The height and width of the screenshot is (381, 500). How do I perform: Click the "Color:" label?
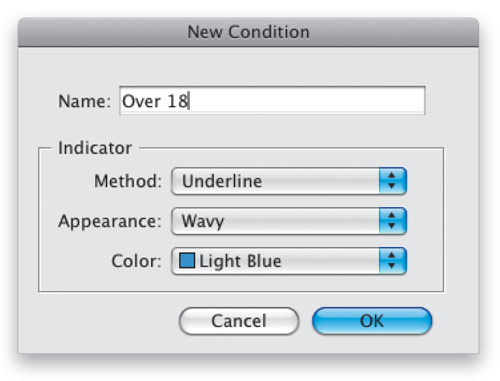pos(137,261)
